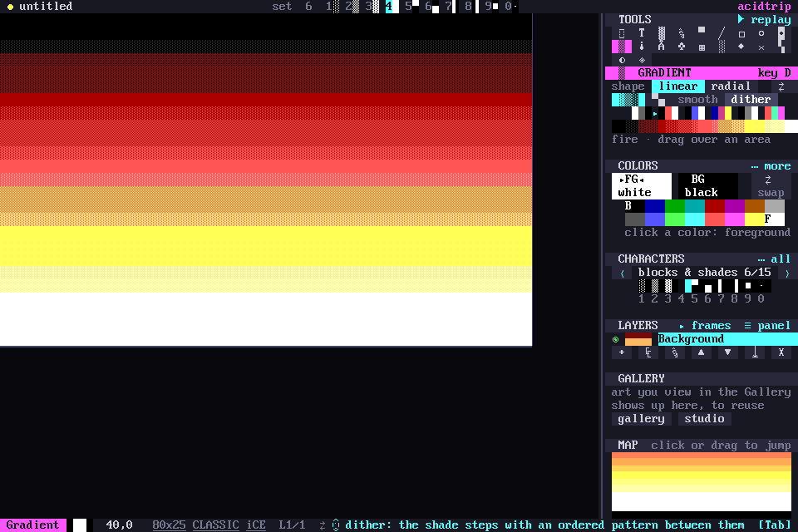798x532 pixels.
Task: Switch gradient mode to smooth
Action: tap(697, 99)
